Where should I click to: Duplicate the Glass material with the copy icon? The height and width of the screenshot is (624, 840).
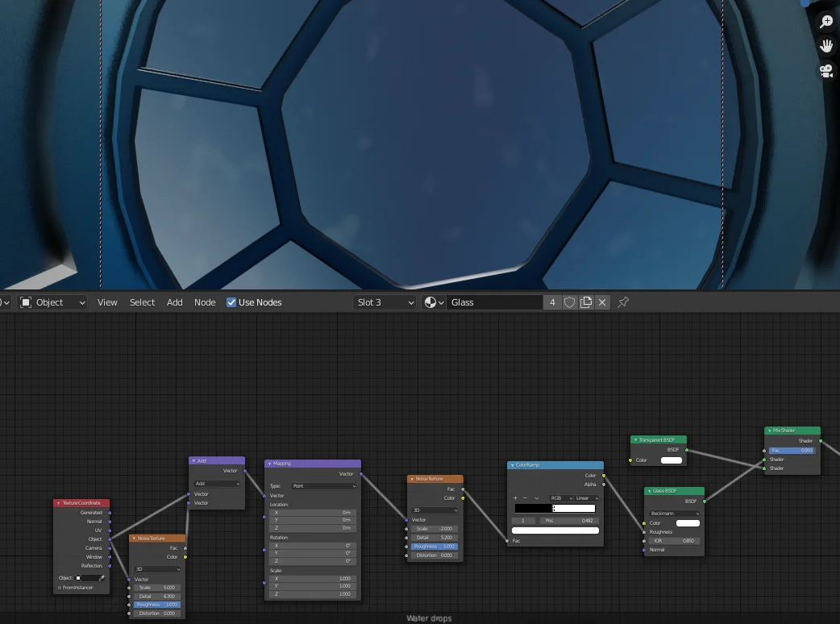586,302
